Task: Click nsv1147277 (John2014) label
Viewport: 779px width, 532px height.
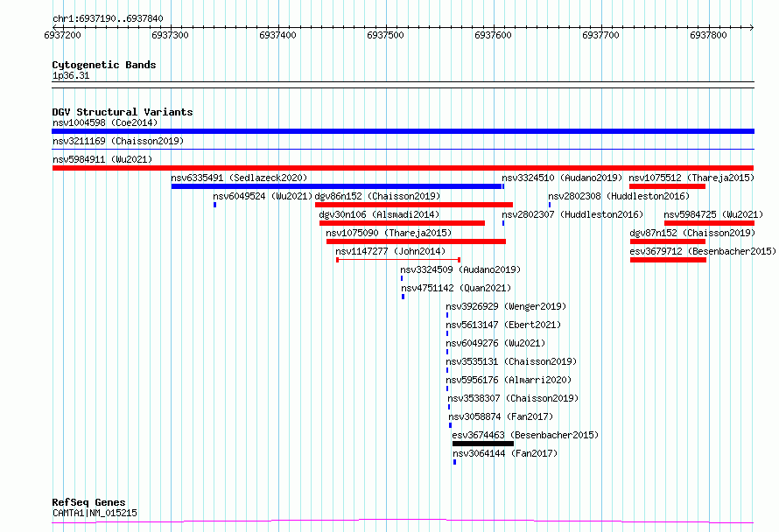Action: (x=390, y=251)
